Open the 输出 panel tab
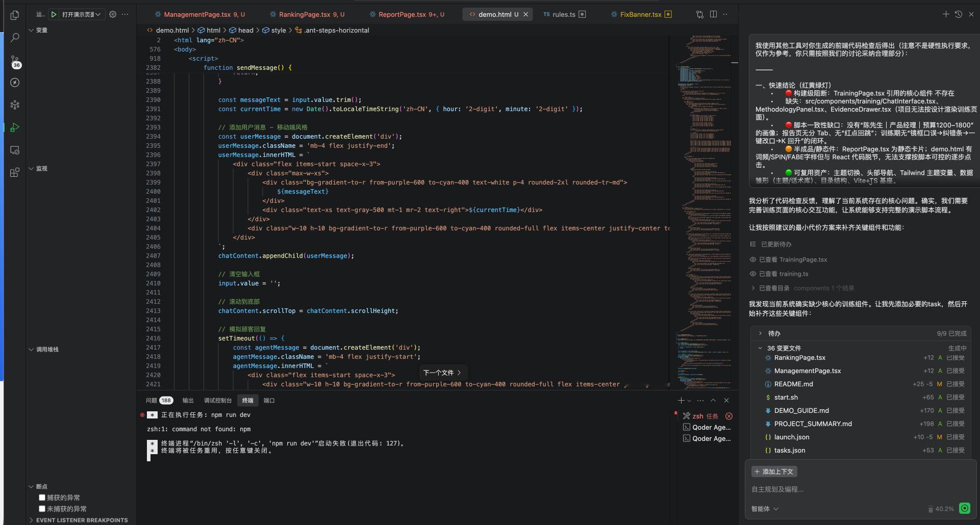 pos(188,400)
